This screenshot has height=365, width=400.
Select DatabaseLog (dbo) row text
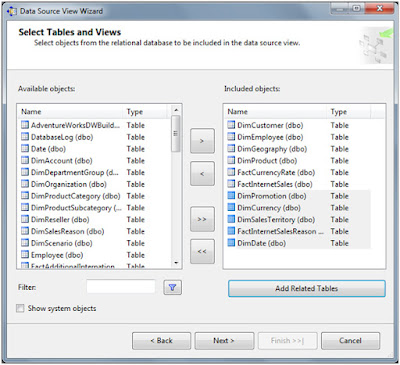62,137
